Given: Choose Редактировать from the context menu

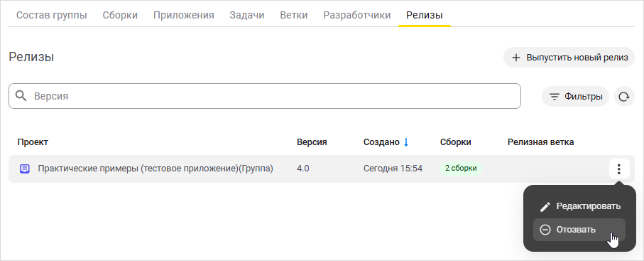Looking at the screenshot, I should pos(579,206).
